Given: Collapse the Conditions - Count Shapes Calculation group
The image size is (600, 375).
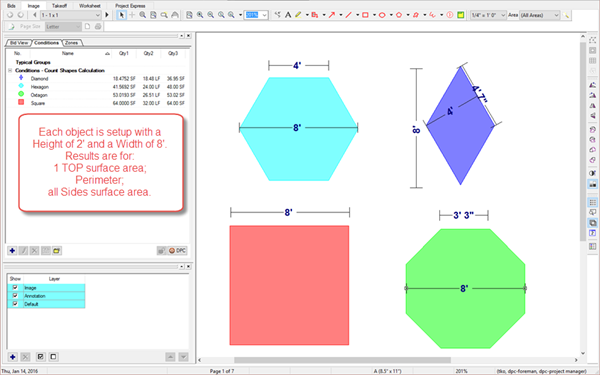Looking at the screenshot, I should click(10, 70).
